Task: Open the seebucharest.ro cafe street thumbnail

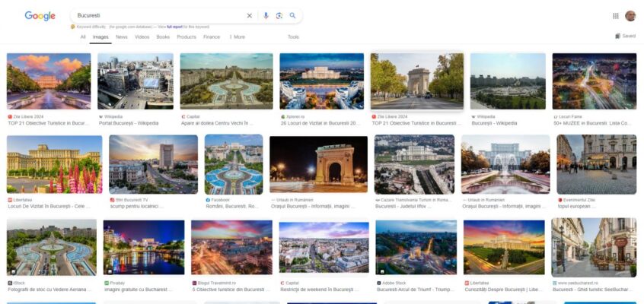Action: (594, 248)
